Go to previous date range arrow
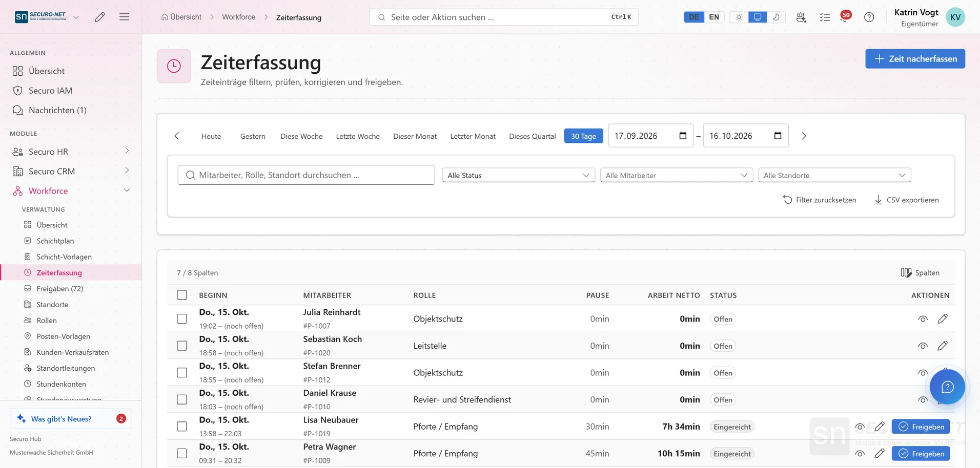Screen dimensions: 980x468 (177, 136)
